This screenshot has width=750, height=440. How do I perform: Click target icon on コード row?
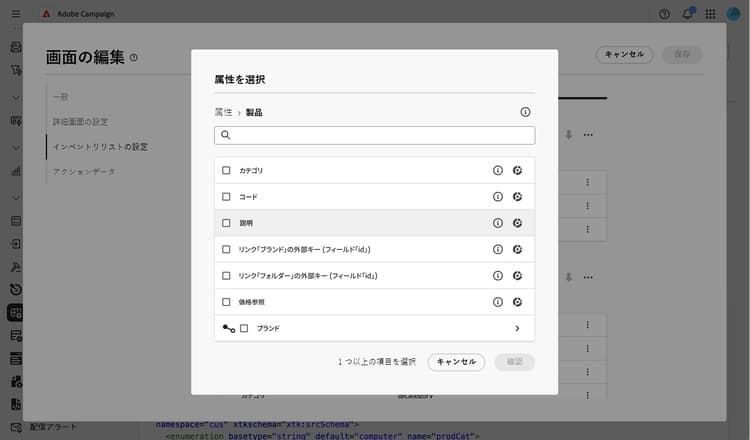pos(517,197)
